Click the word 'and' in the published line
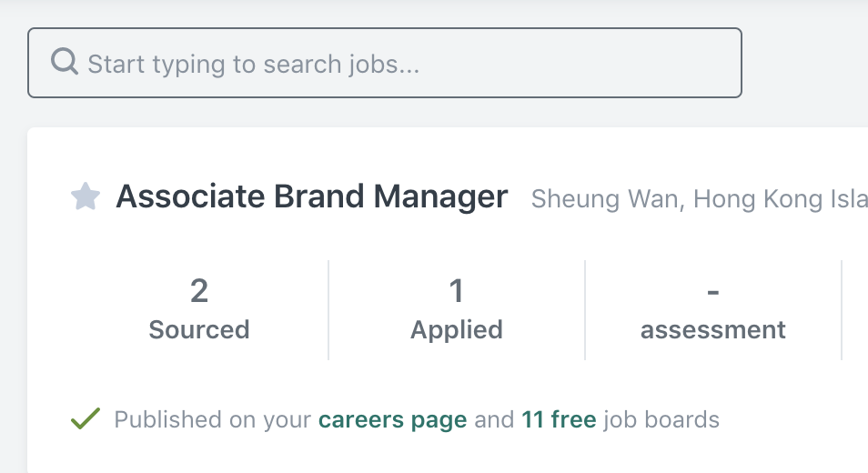Image resolution: width=868 pixels, height=473 pixels. click(494, 419)
